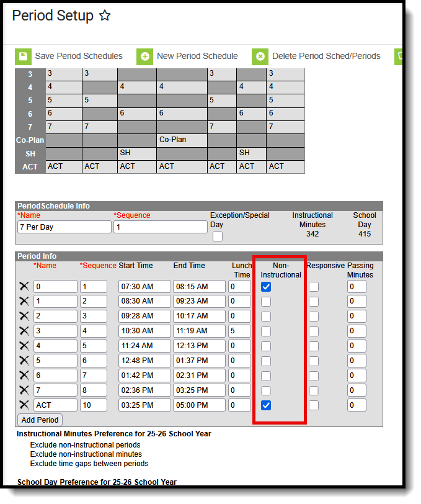
Task: Edit Lunch Time field showing 5
Action: [239, 331]
